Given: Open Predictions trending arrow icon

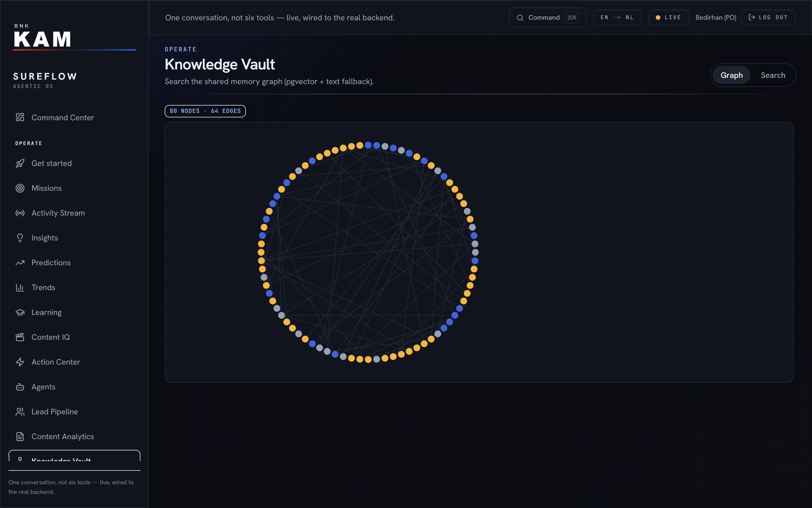Looking at the screenshot, I should pos(20,263).
